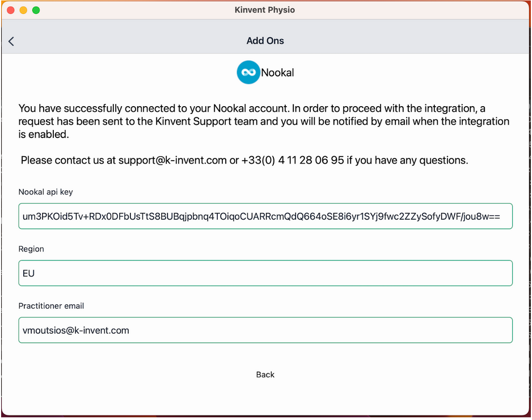Viewport: 532px width, 420px height.
Task: Click the 'successfully connected' confirmation paragraph
Action: (x=264, y=121)
